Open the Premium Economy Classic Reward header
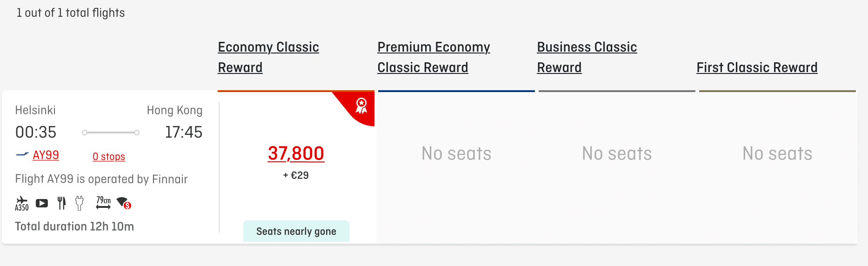Image resolution: width=868 pixels, height=266 pixels. click(433, 57)
